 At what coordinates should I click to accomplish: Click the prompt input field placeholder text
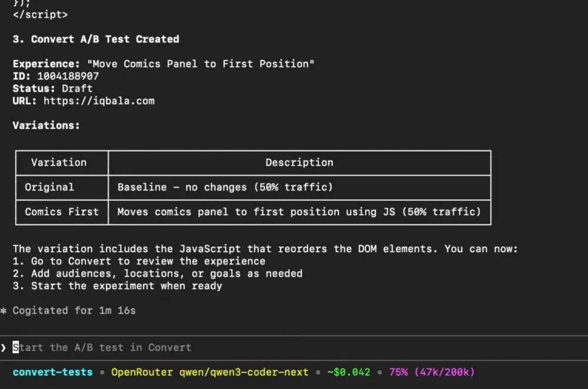(x=102, y=347)
